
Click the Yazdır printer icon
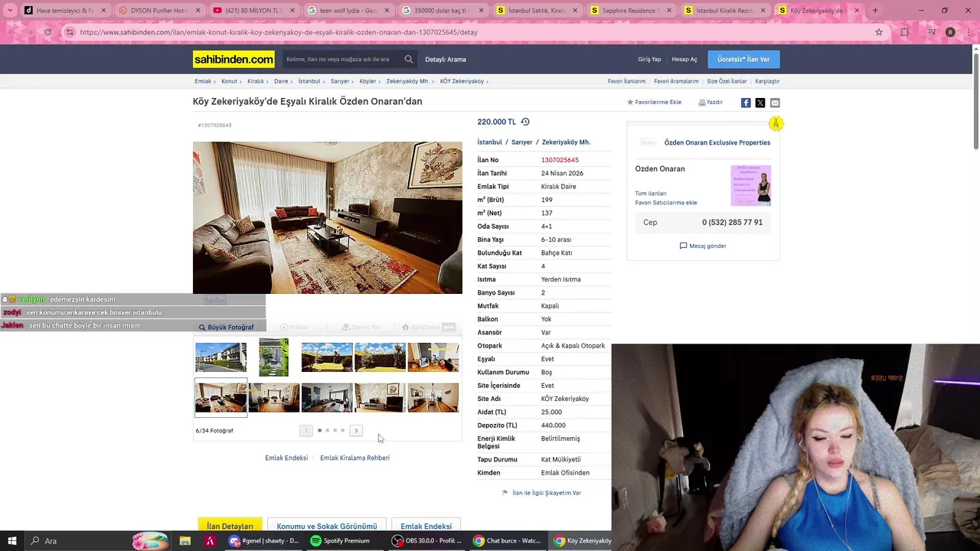pos(702,102)
